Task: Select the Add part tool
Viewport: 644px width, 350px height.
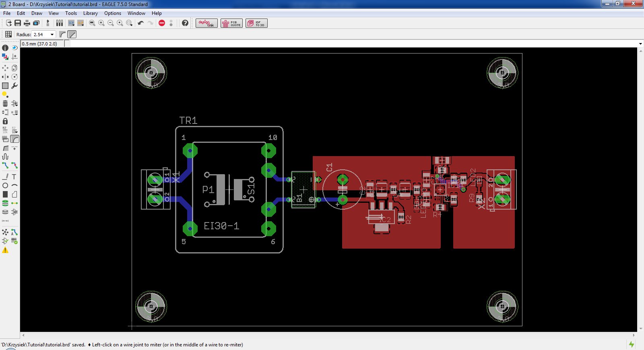Action: point(14,103)
